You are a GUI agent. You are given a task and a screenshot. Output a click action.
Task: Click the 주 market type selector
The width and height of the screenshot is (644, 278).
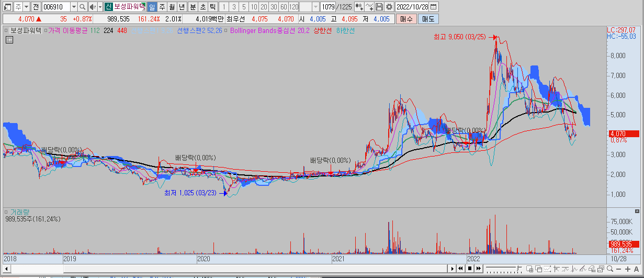click(18, 7)
